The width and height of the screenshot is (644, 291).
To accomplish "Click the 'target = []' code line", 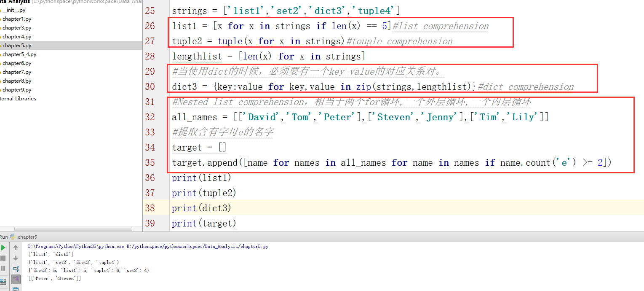I will point(199,147).
